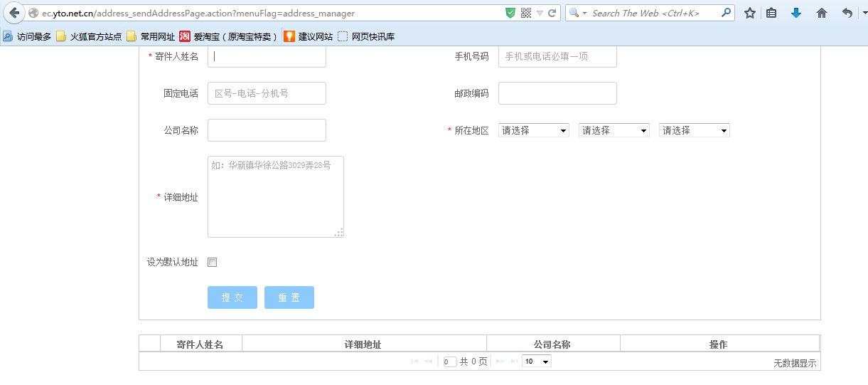Screen dimensions: 868x385
Task: Click the 公司名称 column header
Action: (553, 344)
